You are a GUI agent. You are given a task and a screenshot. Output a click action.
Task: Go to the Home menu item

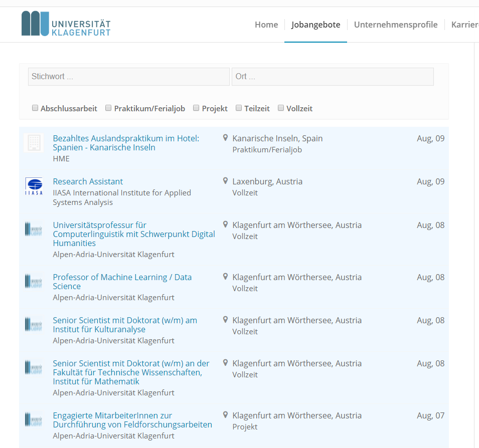coord(266,25)
